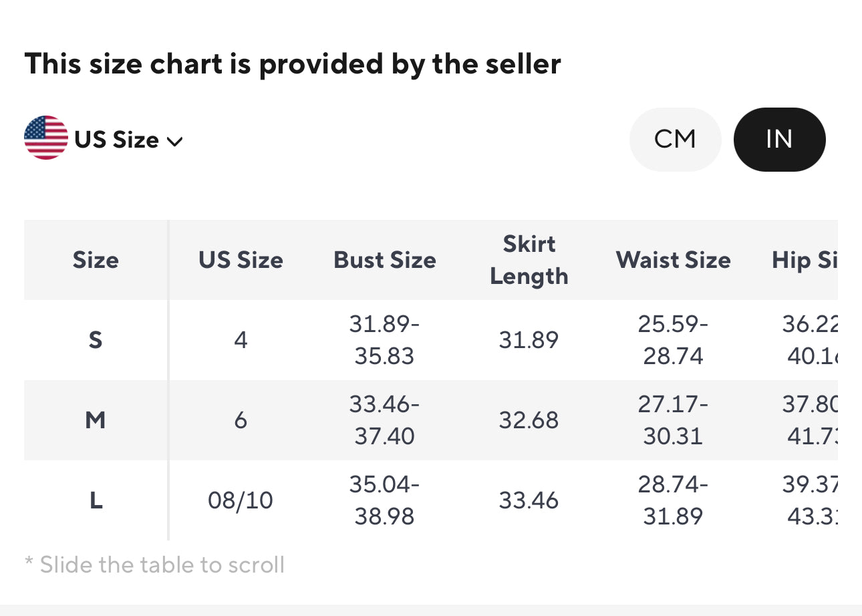
Task: Select the L size row label
Action: click(96, 500)
